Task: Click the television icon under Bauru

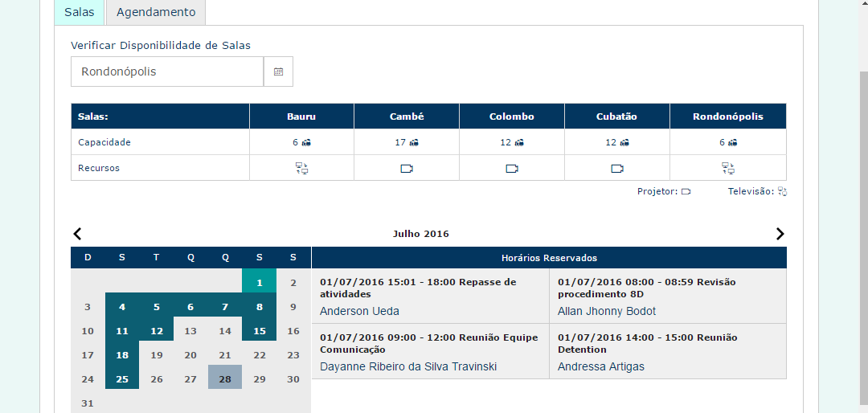Action: pyautogui.click(x=301, y=168)
